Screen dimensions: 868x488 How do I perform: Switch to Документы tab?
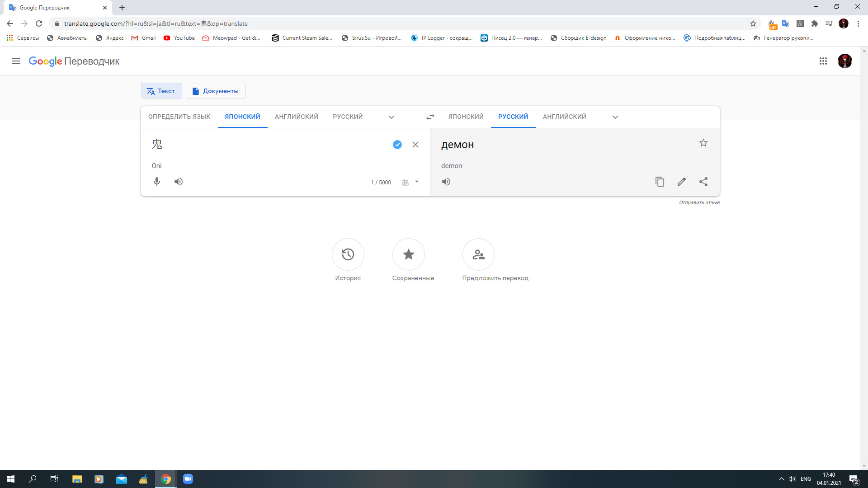(216, 91)
